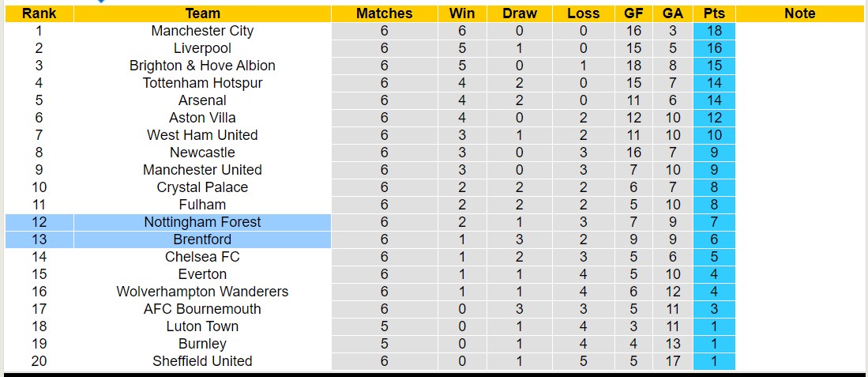Select Chelsea FC in the standings
This screenshot has width=868, height=377.
202,257
